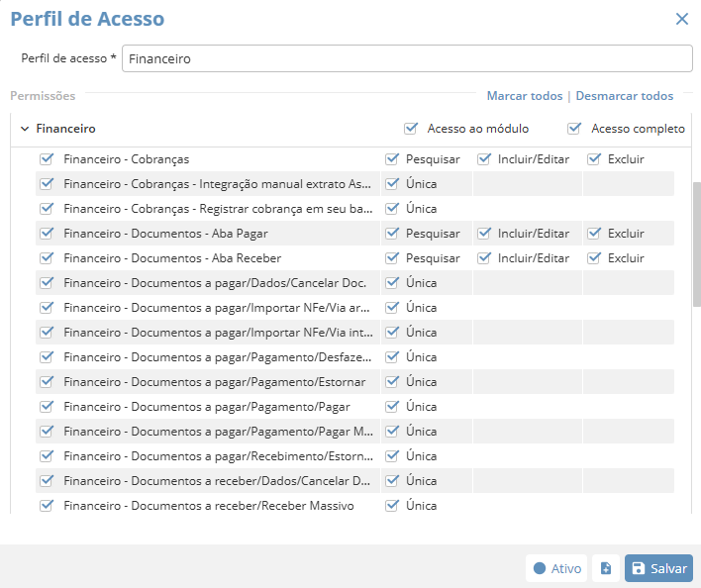The image size is (701, 588).
Task: Uncheck the Acesso ao módulo checkbox
Action: (411, 129)
